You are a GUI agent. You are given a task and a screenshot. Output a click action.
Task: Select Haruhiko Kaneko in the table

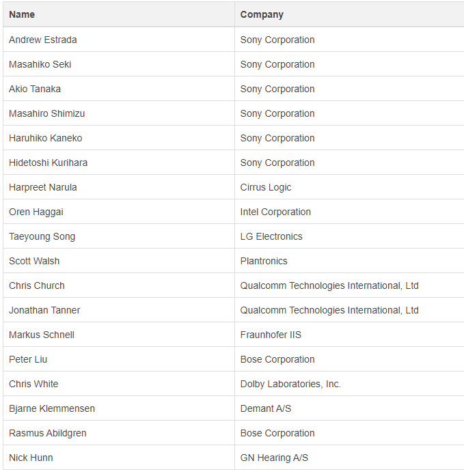46,138
